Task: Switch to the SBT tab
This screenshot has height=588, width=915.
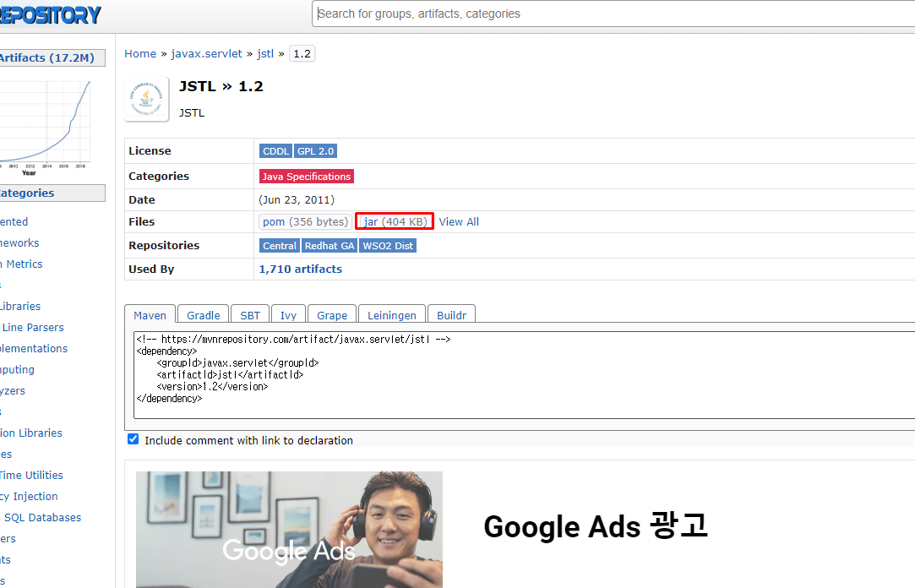Action: (250, 314)
